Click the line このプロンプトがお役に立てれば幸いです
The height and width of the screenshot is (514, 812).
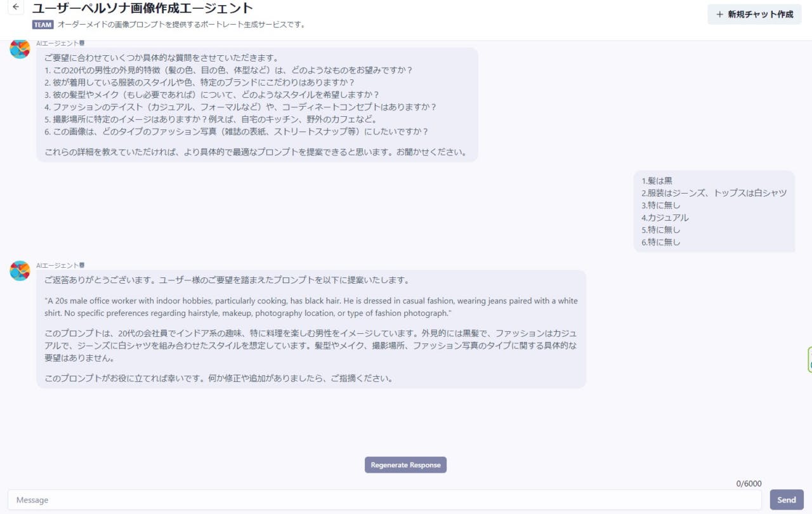(x=219, y=379)
